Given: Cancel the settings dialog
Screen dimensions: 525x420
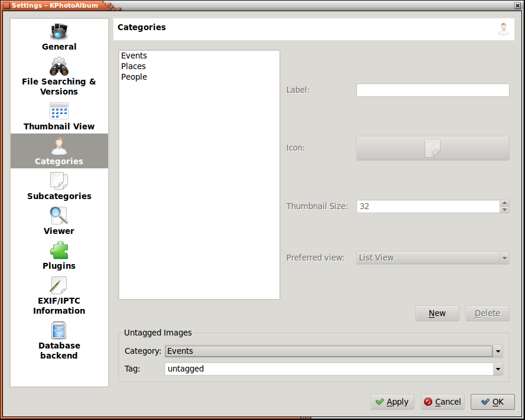Looking at the screenshot, I should (442, 402).
